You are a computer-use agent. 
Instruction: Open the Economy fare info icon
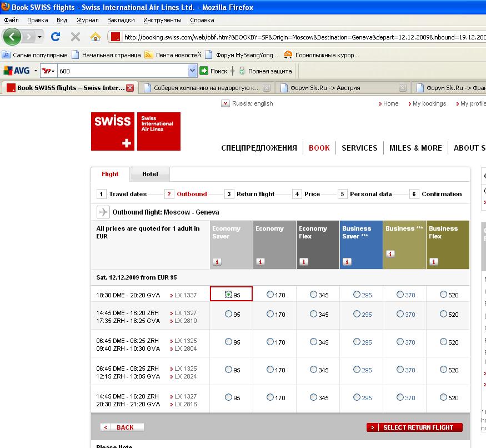tap(260, 262)
